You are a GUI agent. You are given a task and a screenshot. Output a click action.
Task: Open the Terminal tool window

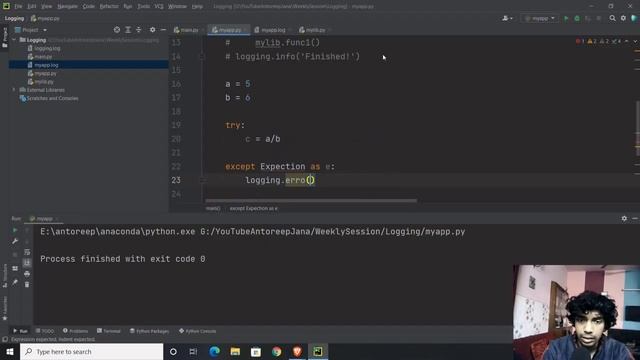[x=109, y=331]
